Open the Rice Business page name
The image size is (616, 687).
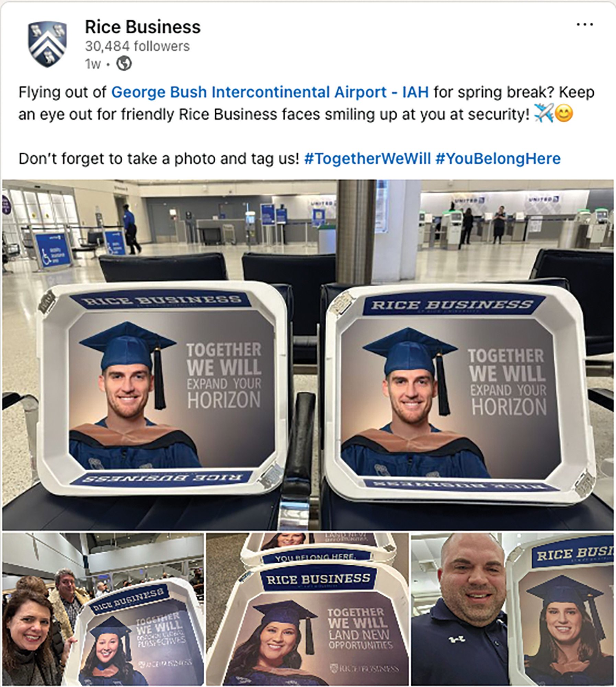tap(142, 27)
